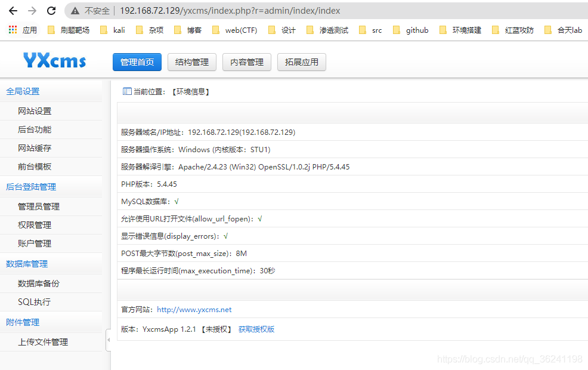Open the 环境搭建 bookmark folder

[x=460, y=30]
